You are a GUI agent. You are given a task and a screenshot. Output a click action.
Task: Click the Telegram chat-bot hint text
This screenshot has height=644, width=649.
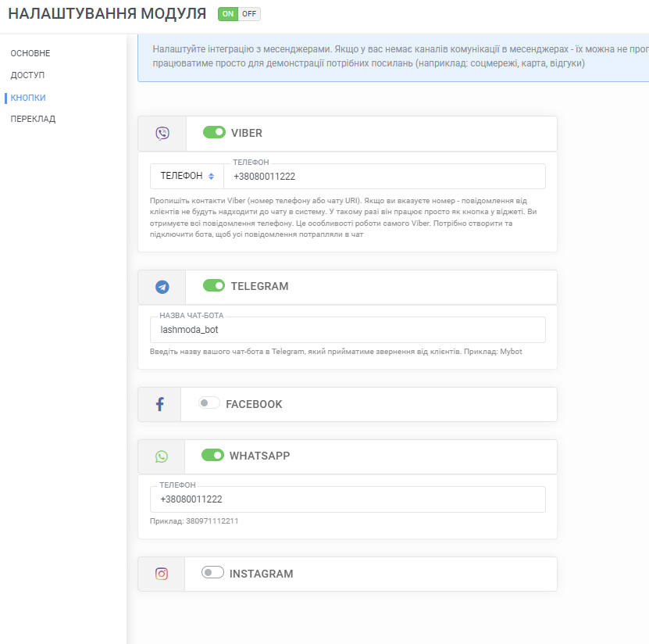pyautogui.click(x=336, y=352)
